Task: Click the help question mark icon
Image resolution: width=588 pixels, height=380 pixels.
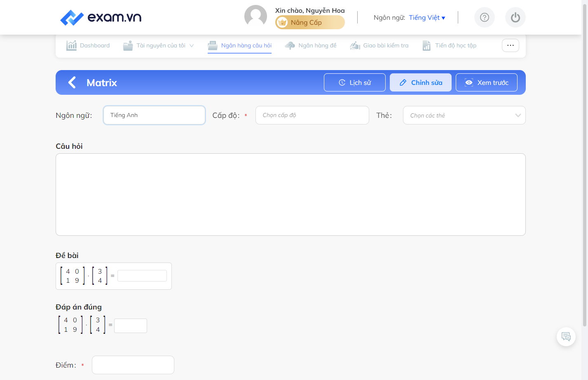Action: click(485, 17)
